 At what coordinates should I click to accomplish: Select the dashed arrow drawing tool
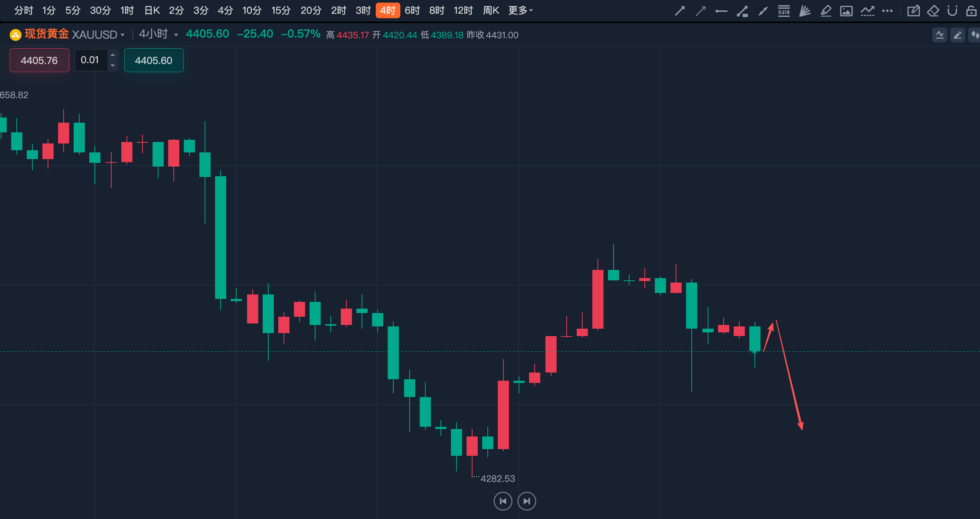700,11
